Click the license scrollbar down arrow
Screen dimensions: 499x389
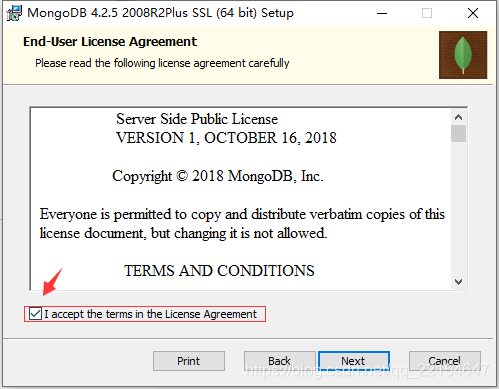tap(458, 282)
